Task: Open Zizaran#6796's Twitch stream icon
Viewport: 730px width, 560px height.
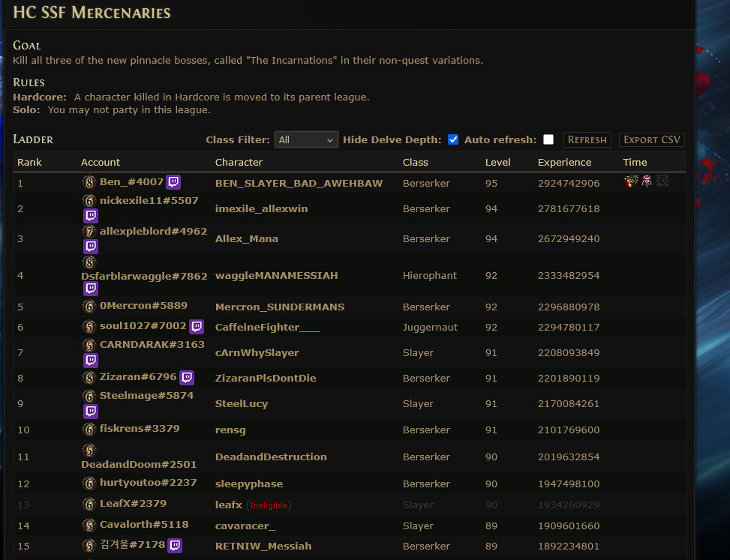Action: pos(187,377)
